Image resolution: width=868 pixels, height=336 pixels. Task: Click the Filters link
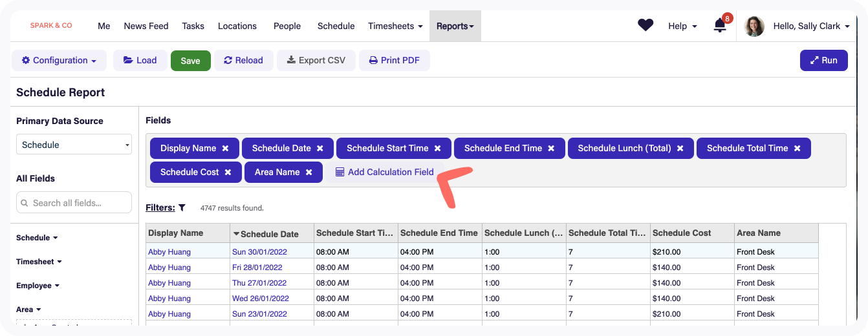point(160,208)
